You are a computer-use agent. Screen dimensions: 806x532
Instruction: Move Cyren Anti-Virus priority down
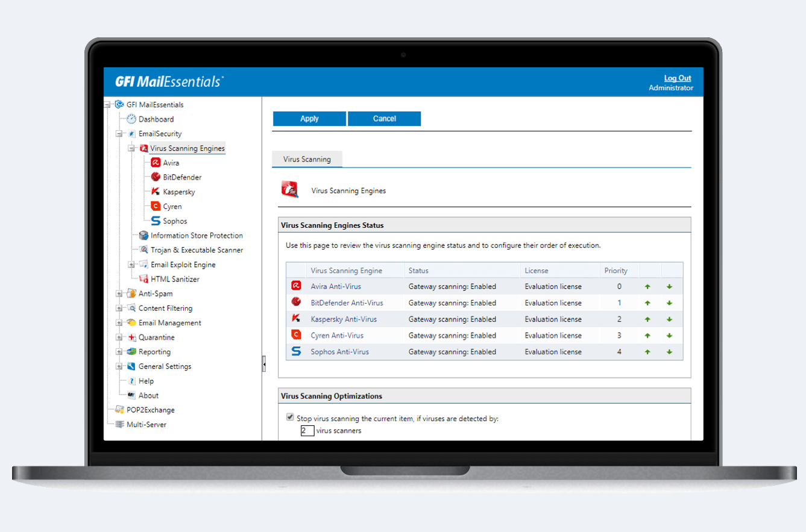pyautogui.click(x=669, y=336)
